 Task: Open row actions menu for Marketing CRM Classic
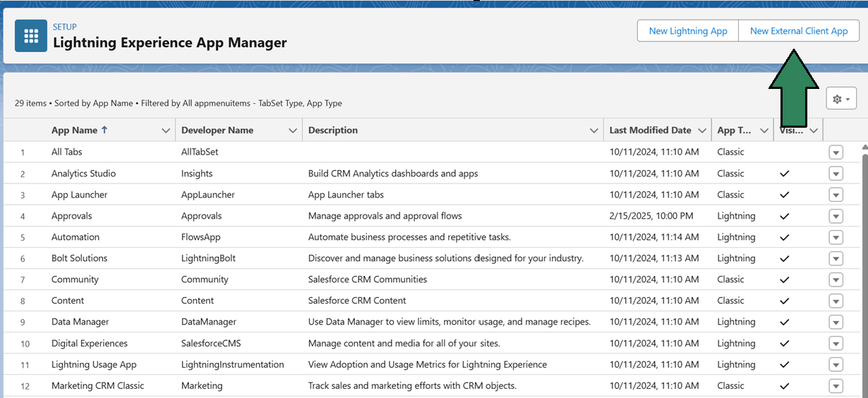[836, 386]
